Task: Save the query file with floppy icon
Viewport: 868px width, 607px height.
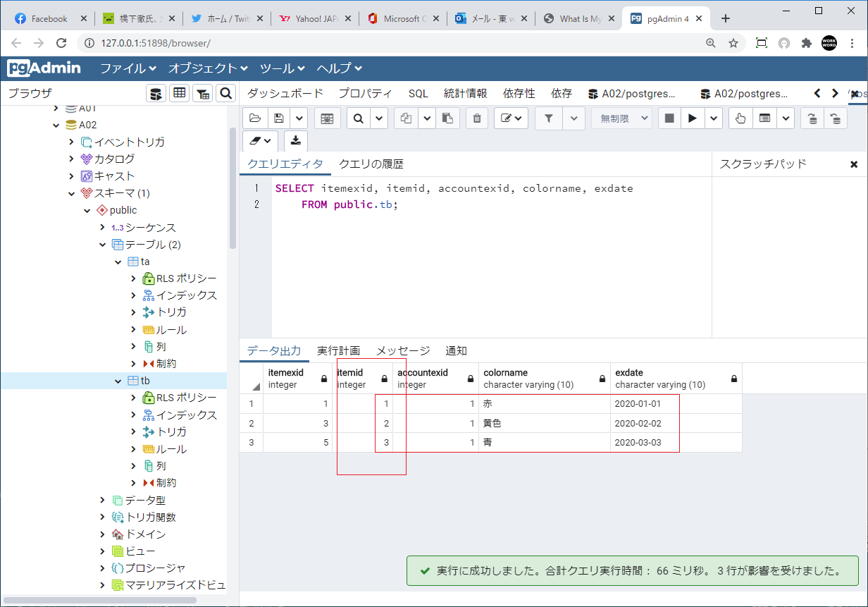Action: coord(279,118)
